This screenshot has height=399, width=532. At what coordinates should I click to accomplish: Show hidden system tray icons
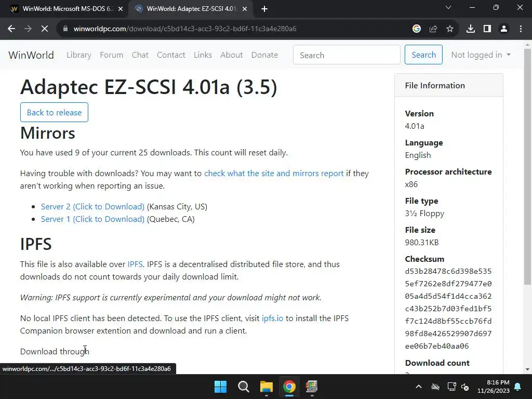419,387
